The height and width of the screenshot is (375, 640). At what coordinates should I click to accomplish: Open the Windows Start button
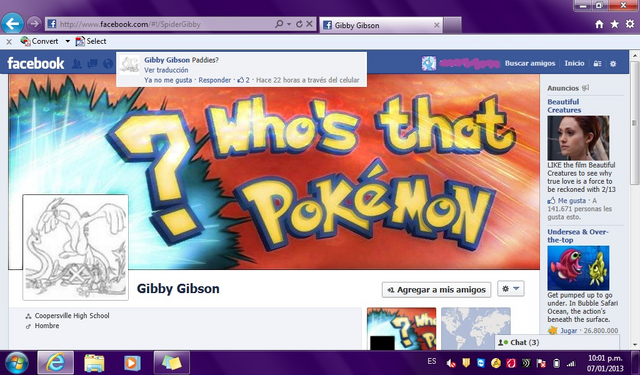[x=16, y=363]
